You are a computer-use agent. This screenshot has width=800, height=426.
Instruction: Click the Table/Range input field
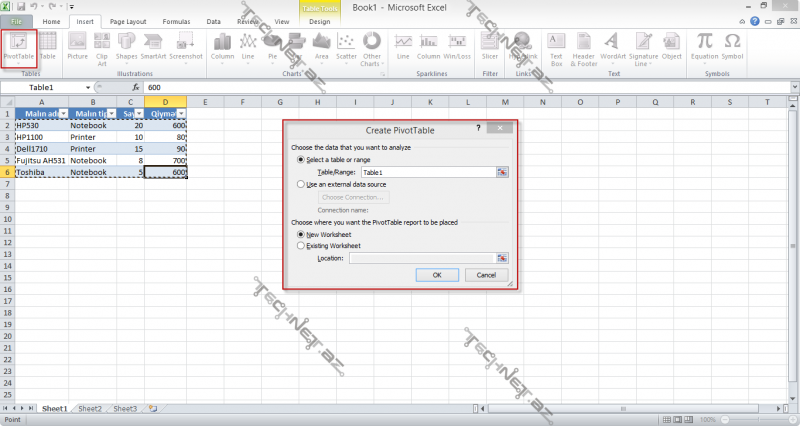coord(428,172)
